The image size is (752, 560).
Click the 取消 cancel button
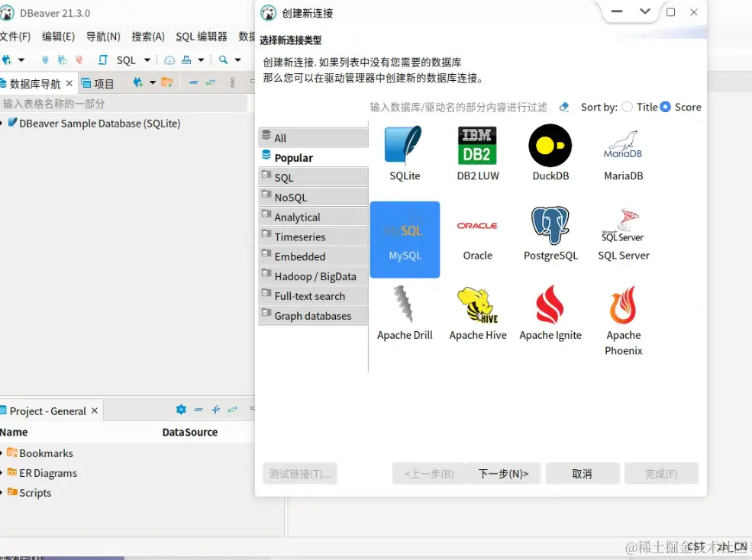point(583,474)
